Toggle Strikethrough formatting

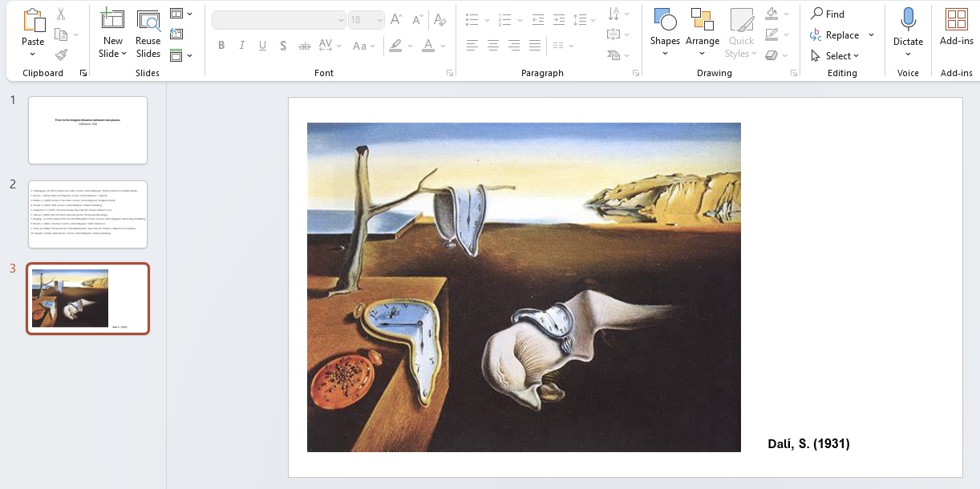click(305, 46)
